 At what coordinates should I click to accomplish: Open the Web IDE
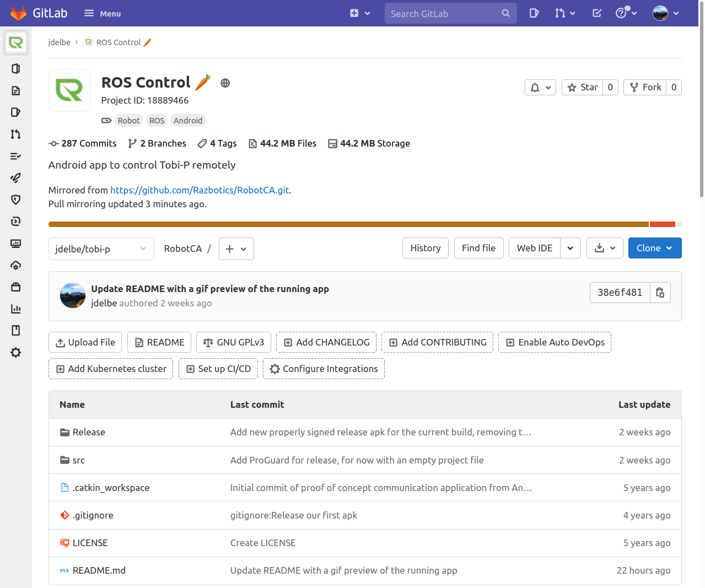tap(535, 248)
